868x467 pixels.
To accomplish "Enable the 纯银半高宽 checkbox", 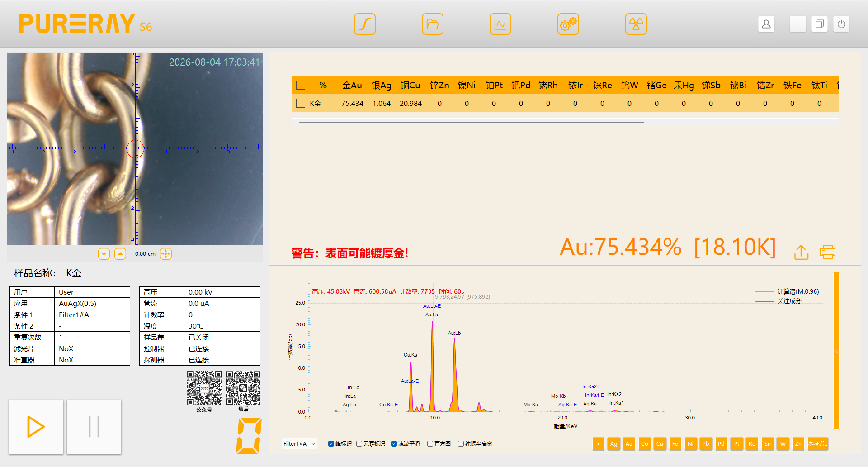I will click(x=461, y=444).
